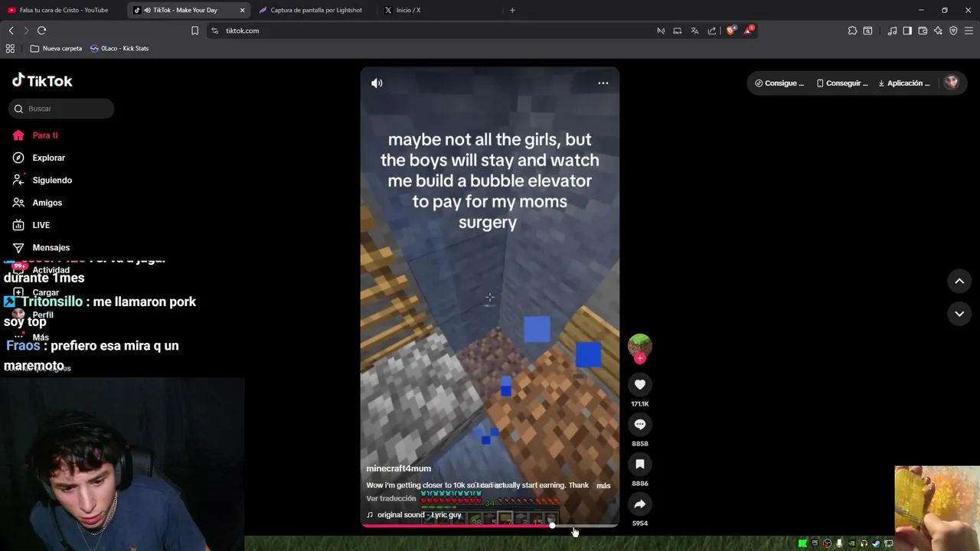The image size is (980, 551).
Task: Click the TikTok logo
Action: point(42,80)
